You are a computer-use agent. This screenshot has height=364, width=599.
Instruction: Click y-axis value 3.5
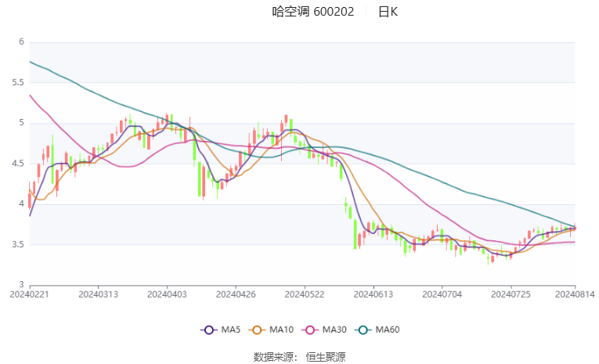[17, 244]
